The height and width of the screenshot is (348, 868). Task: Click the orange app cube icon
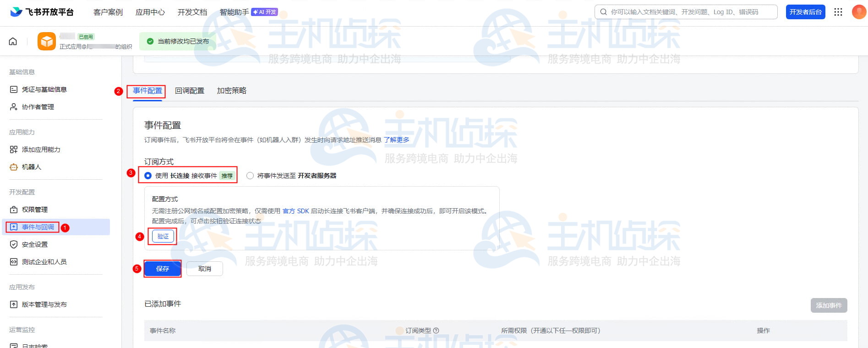point(46,41)
